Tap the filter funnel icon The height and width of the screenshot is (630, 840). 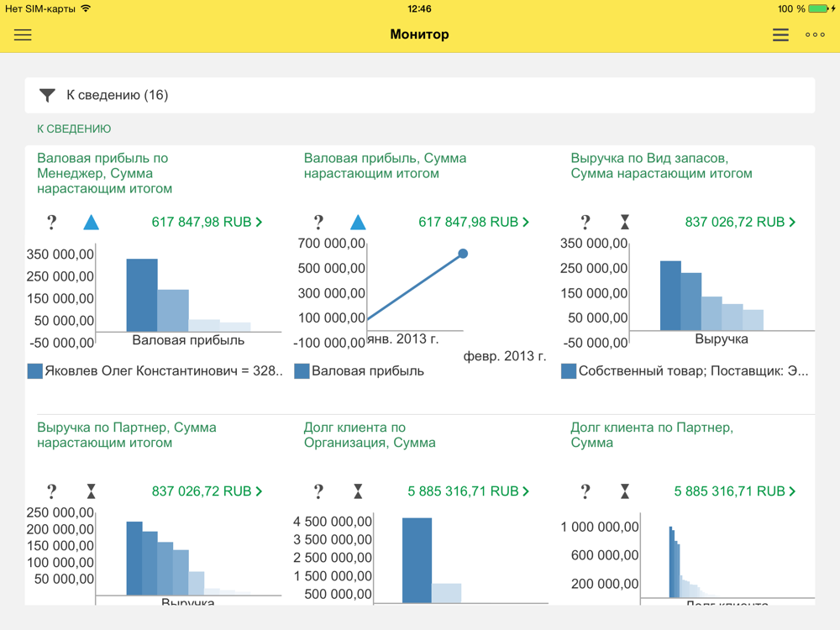pos(47,95)
